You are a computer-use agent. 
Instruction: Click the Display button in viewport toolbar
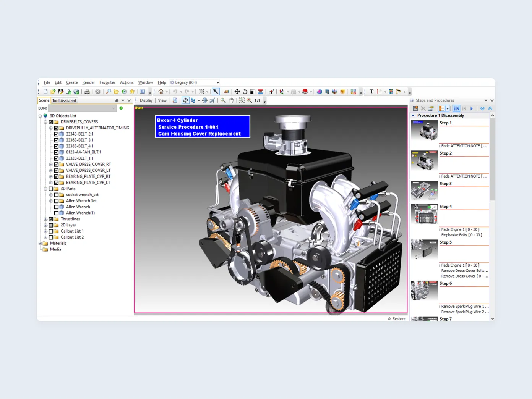tap(146, 100)
